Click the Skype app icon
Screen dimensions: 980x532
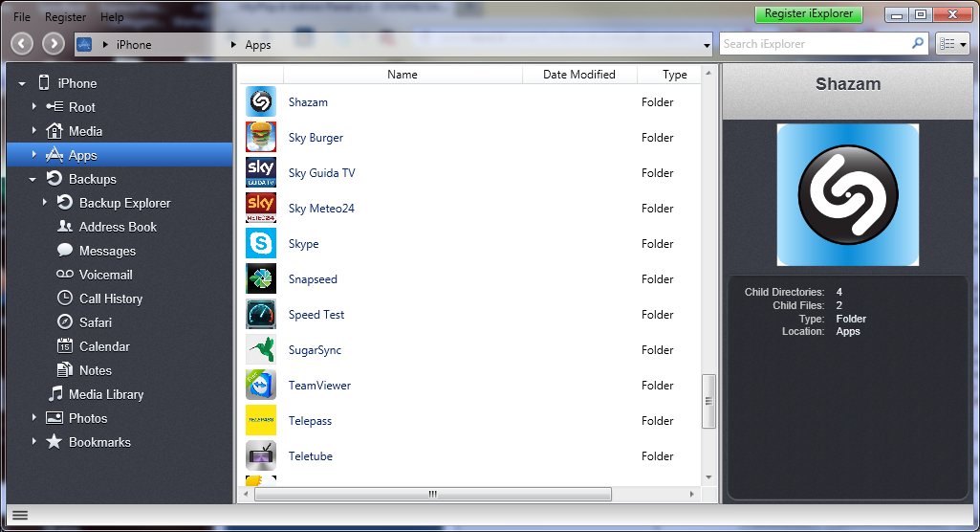coord(261,243)
